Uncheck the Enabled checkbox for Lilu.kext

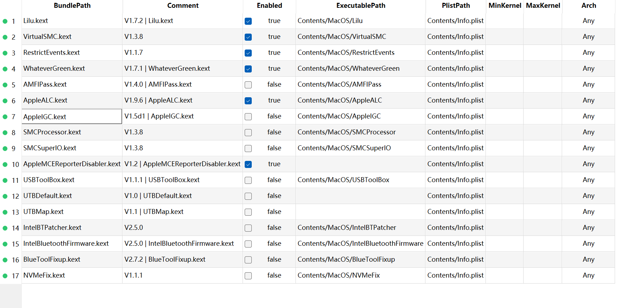pos(248,21)
